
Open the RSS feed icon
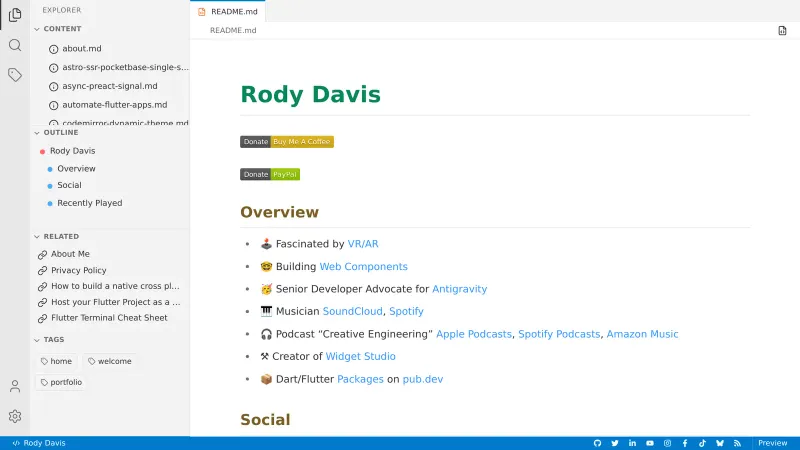(x=737, y=443)
